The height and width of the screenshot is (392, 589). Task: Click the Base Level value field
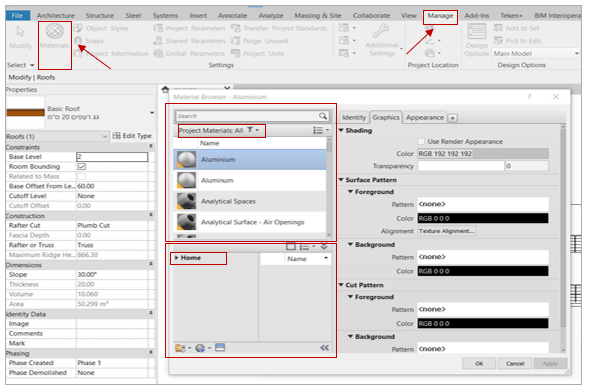[x=112, y=157]
